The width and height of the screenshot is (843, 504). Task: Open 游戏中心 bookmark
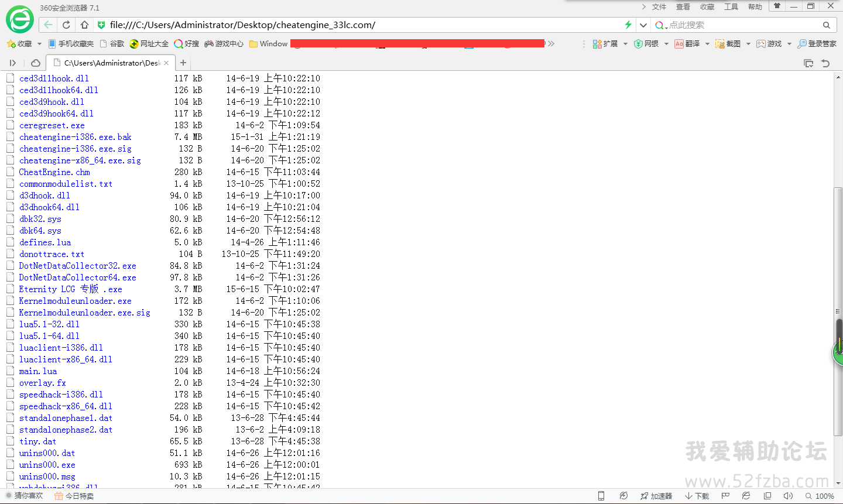click(224, 44)
